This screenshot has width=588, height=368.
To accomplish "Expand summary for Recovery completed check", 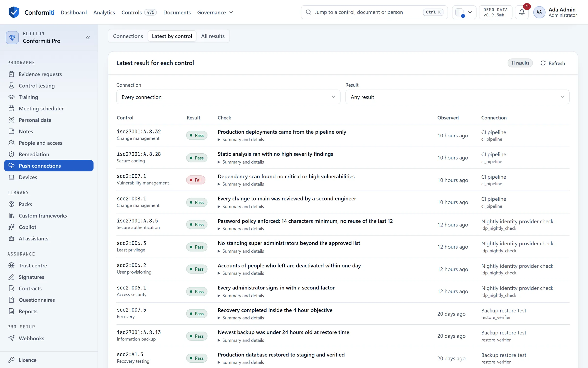I will coord(241,318).
